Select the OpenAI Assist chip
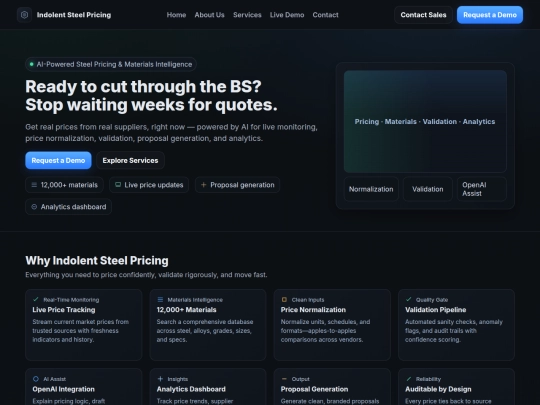The width and height of the screenshot is (540, 405). point(481,189)
